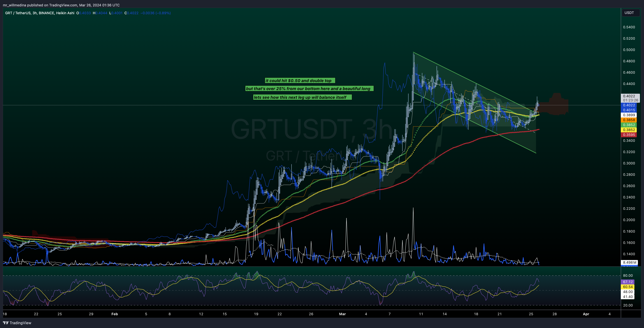Click the Mar label on time axis
Viewport: 644px width, 328px height.
342,314
